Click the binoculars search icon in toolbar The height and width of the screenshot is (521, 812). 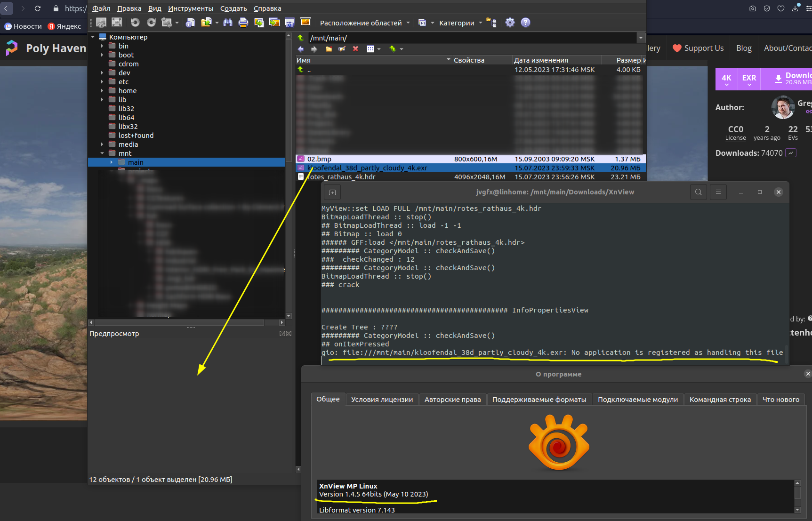(x=228, y=23)
